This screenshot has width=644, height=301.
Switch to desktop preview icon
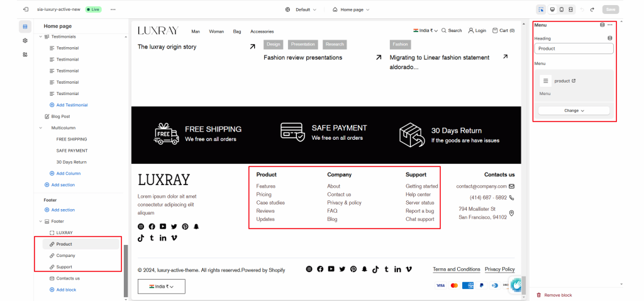pyautogui.click(x=552, y=9)
